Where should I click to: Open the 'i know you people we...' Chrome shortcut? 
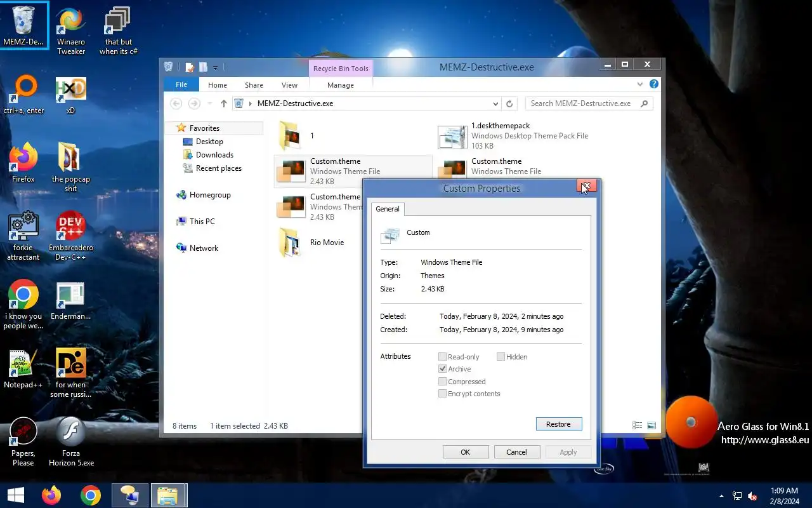[23, 305]
